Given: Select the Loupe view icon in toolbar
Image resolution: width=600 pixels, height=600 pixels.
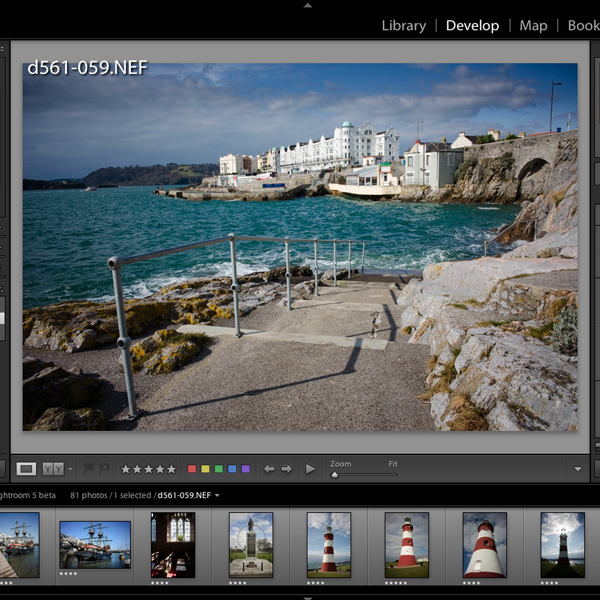Looking at the screenshot, I should point(27,468).
